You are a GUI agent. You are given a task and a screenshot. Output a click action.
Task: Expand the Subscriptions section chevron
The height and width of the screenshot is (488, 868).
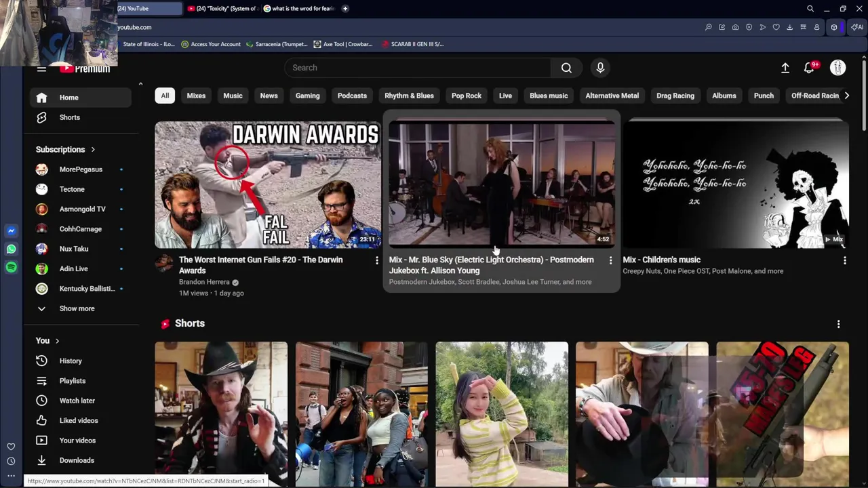click(93, 150)
